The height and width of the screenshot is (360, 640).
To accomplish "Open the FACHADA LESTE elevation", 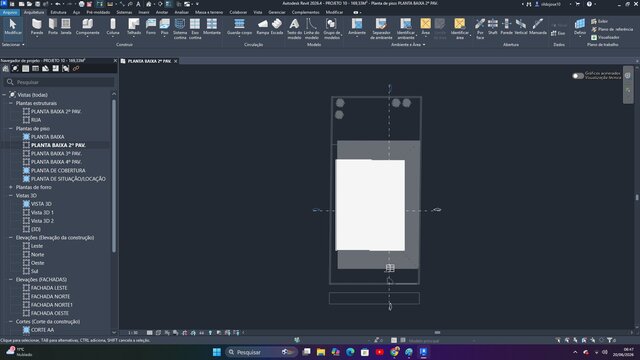I will (x=49, y=288).
